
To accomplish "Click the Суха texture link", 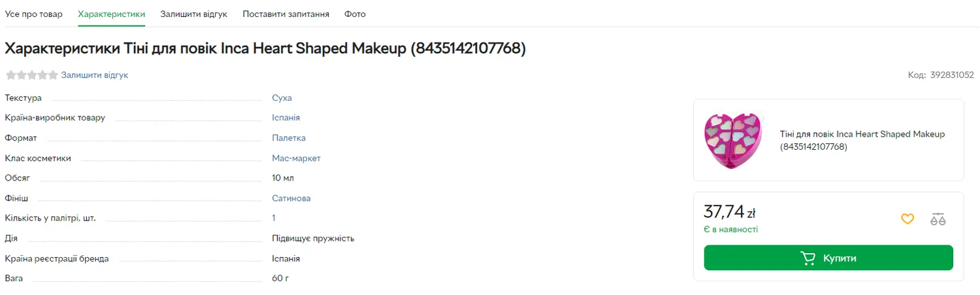I will coord(282,98).
